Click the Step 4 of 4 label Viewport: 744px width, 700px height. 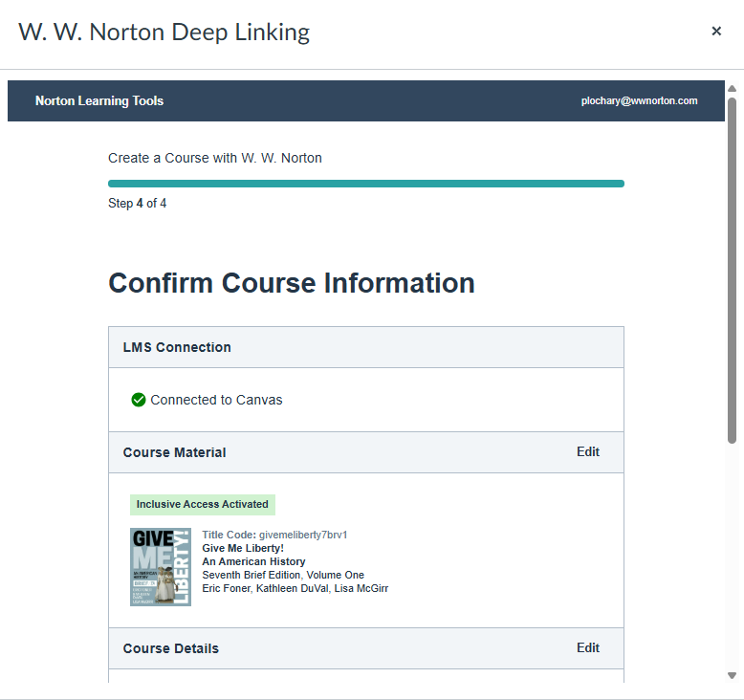click(137, 203)
